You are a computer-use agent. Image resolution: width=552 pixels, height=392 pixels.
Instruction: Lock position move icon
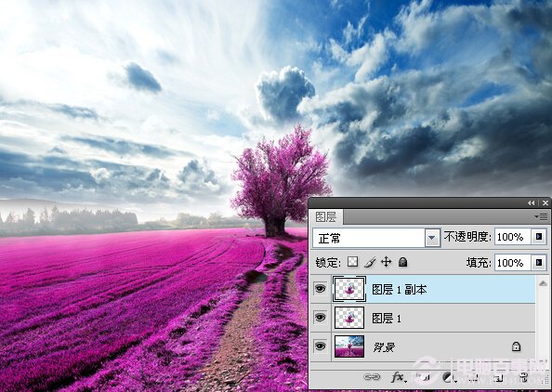pyautogui.click(x=387, y=262)
